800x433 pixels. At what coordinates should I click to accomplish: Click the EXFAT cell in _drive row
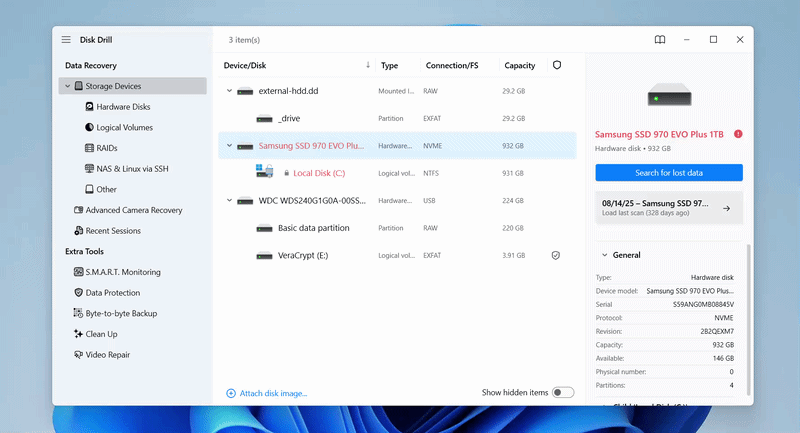pyautogui.click(x=432, y=118)
